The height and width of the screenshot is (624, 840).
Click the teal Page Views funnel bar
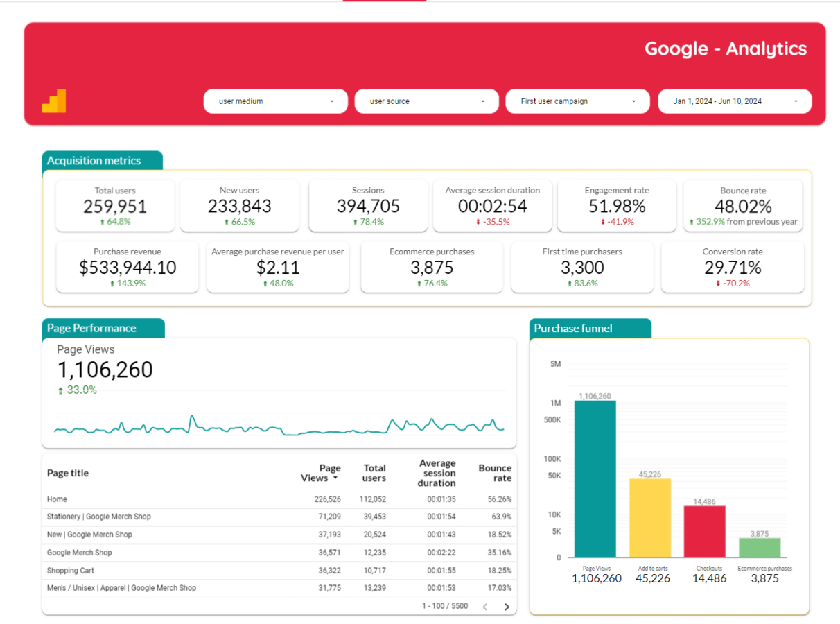pyautogui.click(x=595, y=479)
